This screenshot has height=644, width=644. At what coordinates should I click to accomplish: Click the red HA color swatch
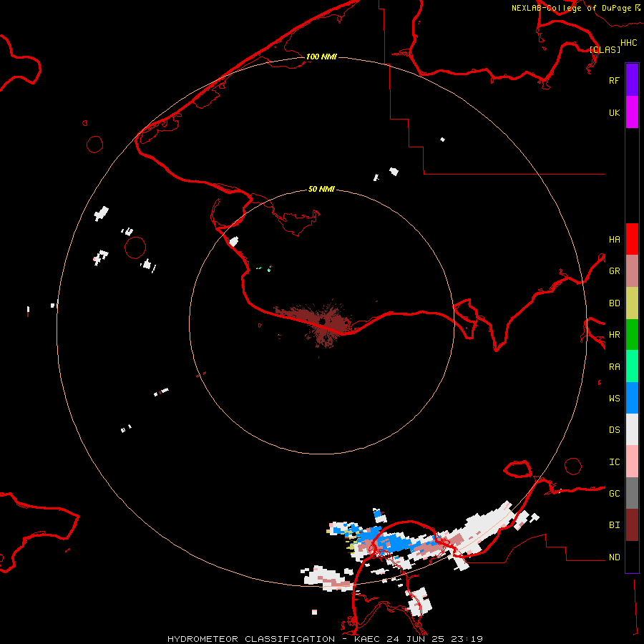[x=632, y=239]
